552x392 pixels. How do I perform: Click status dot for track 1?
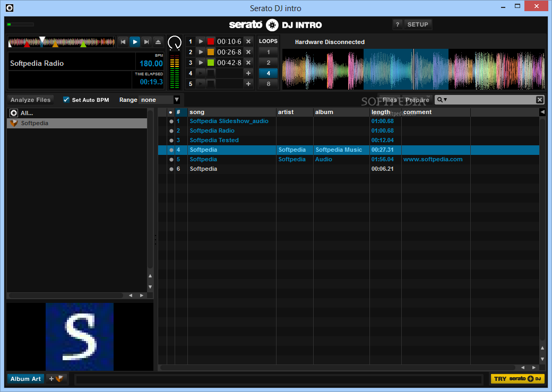coord(171,121)
